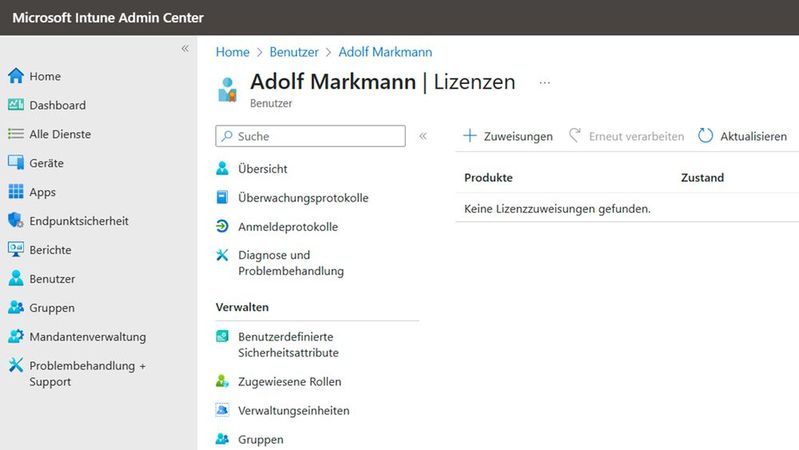The image size is (799, 450).
Task: Open the more options ellipsis menu
Action: click(x=545, y=83)
